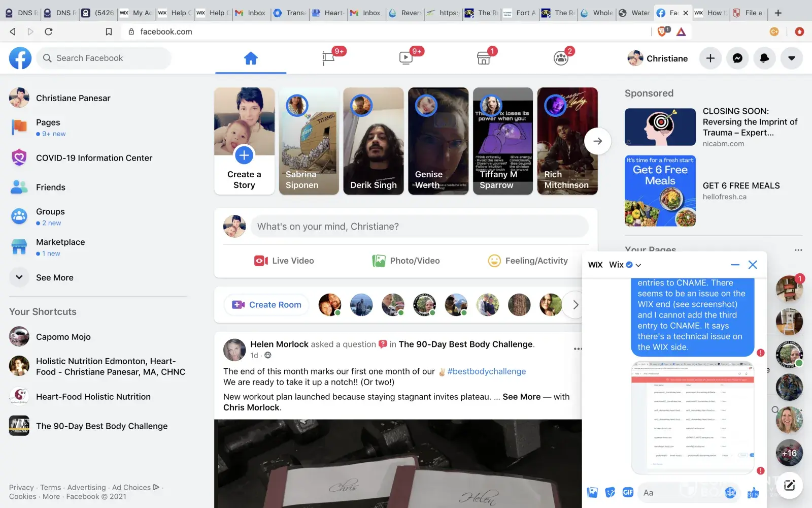
Task: Click the #bestbodychallenge hashtag link
Action: 486,371
